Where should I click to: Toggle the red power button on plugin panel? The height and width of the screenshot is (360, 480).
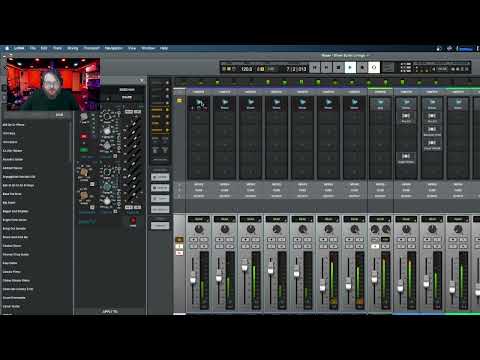click(133, 220)
